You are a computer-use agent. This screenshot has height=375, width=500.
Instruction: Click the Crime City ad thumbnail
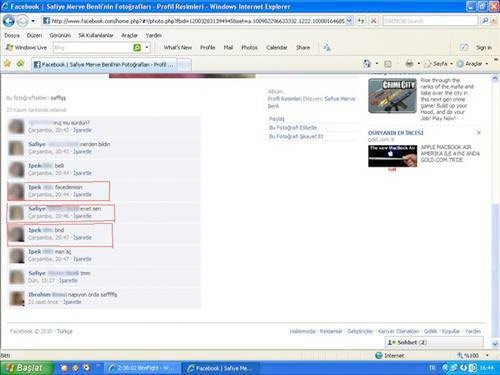coord(392,95)
